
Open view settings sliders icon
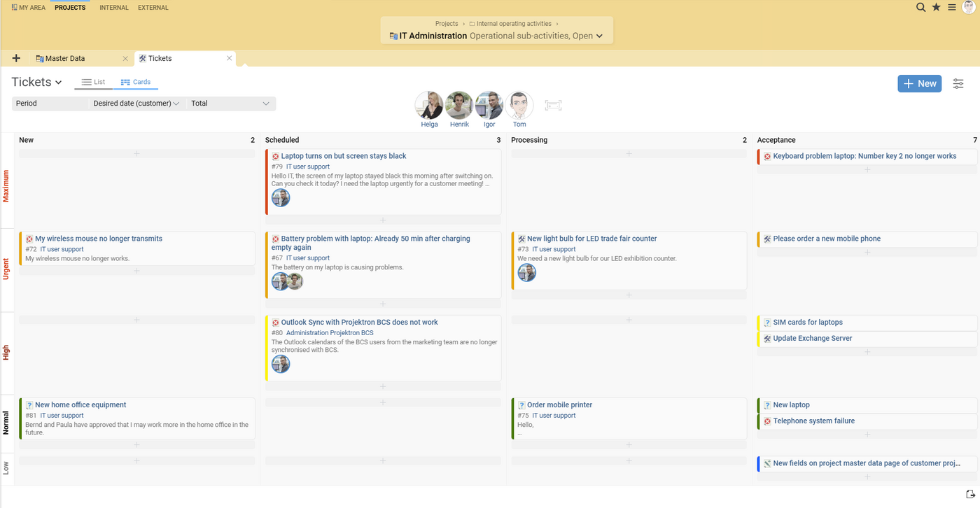pos(958,84)
